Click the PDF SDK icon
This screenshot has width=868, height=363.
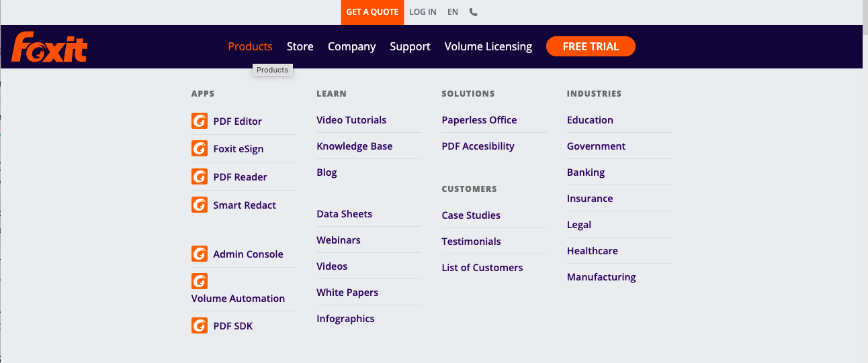[x=200, y=325]
